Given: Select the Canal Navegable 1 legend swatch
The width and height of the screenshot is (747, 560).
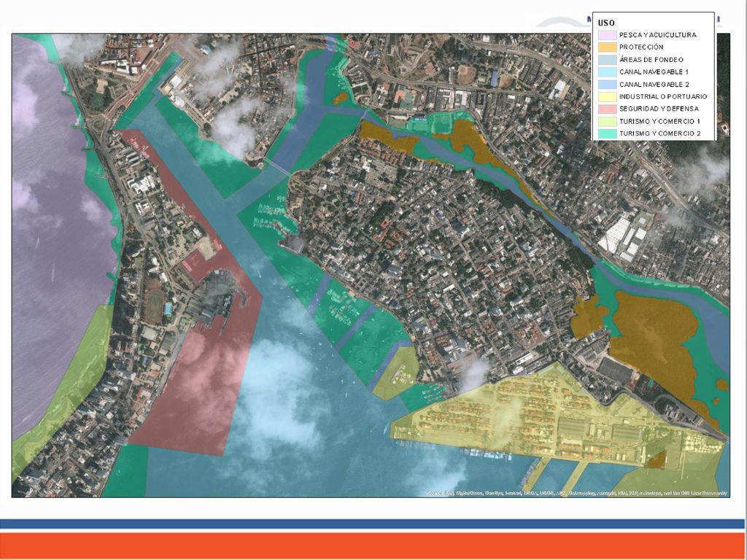Looking at the screenshot, I should tap(607, 72).
